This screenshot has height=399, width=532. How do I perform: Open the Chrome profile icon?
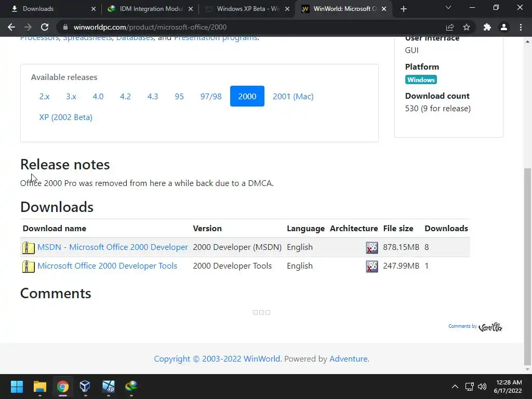(504, 27)
